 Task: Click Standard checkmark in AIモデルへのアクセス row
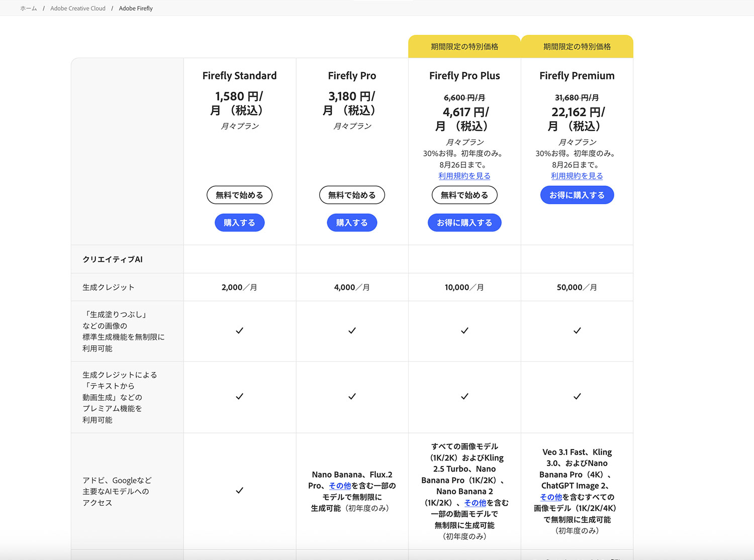239,490
